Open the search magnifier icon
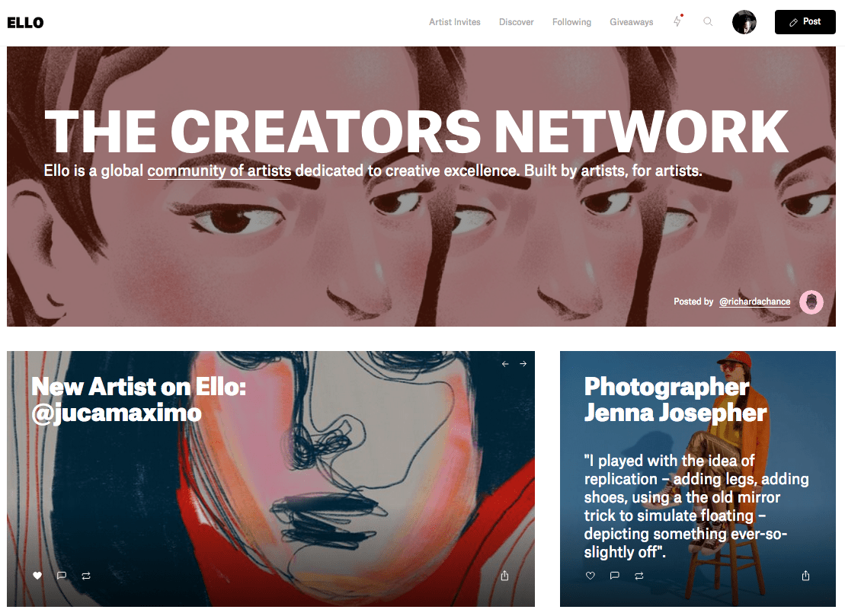The width and height of the screenshot is (845, 616). point(708,21)
